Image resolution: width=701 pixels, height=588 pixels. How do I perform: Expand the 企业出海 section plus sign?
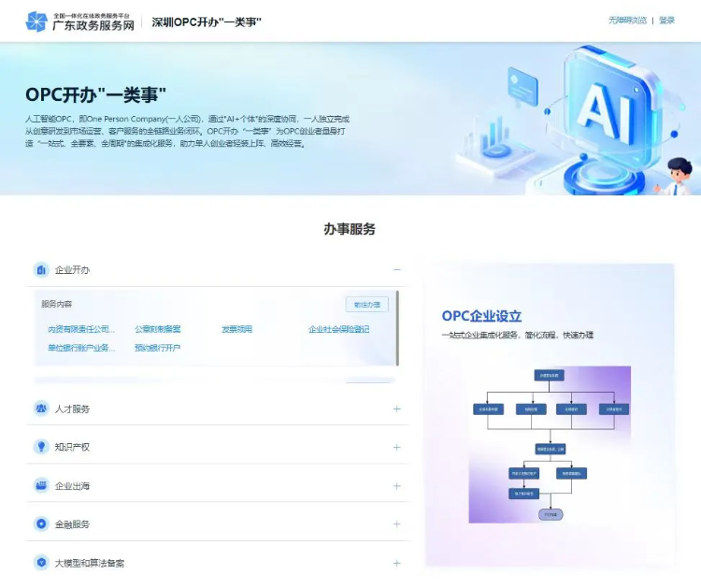tap(397, 486)
